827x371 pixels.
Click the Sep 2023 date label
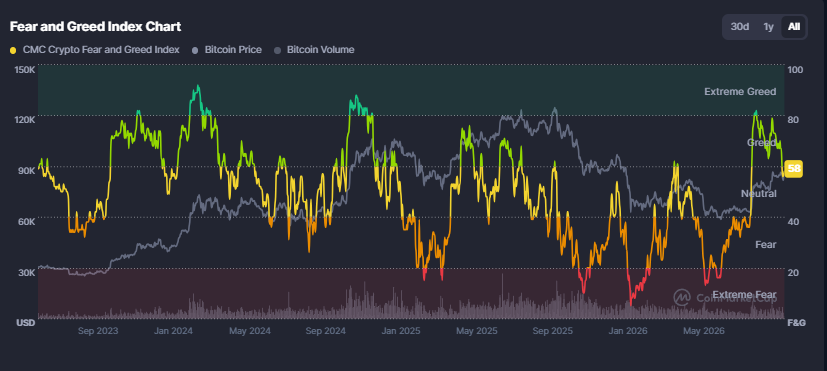98,331
